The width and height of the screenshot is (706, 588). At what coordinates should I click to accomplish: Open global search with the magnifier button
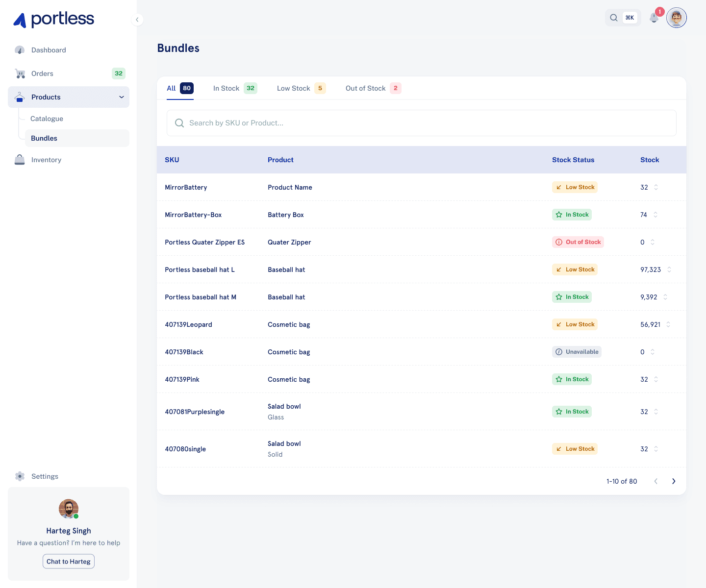tap(623, 18)
